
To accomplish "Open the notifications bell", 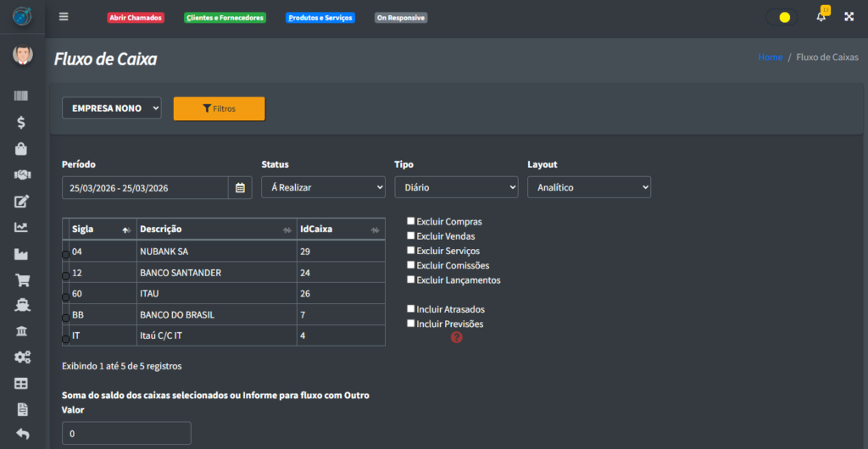I will [x=821, y=17].
